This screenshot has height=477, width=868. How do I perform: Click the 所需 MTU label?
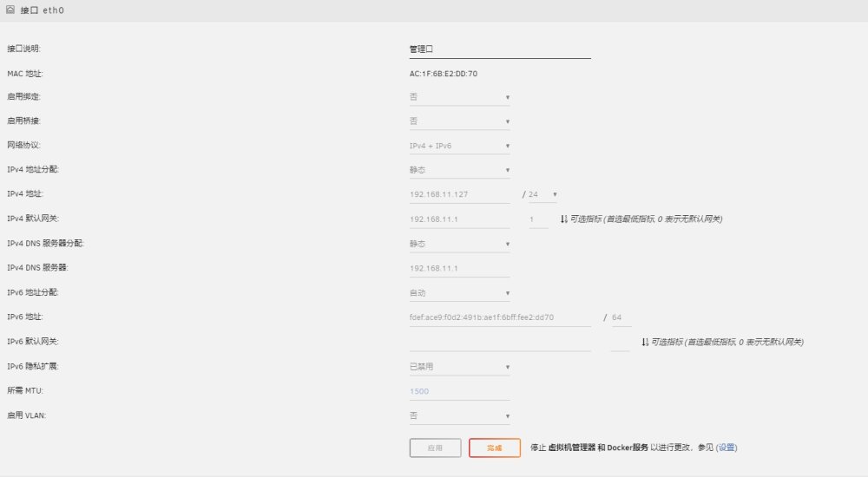point(25,390)
